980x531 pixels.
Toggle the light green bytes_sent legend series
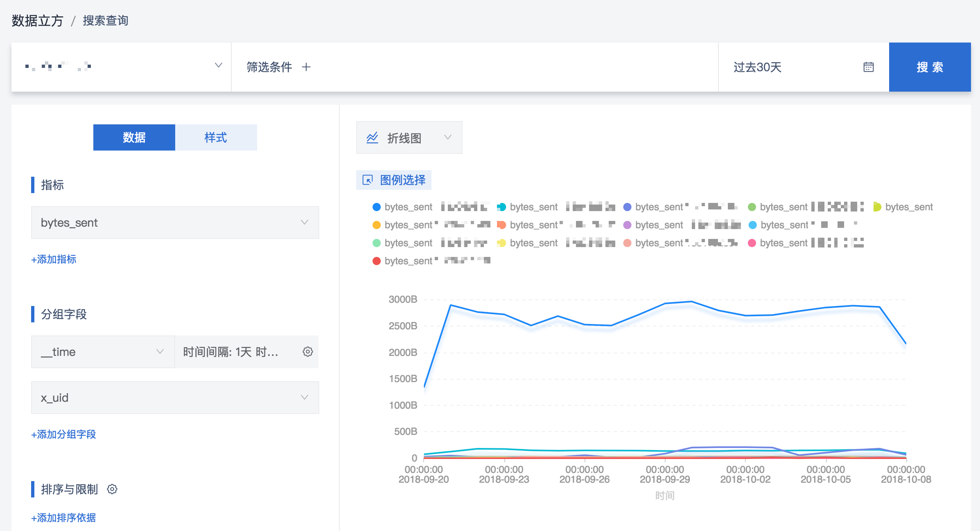[x=377, y=243]
